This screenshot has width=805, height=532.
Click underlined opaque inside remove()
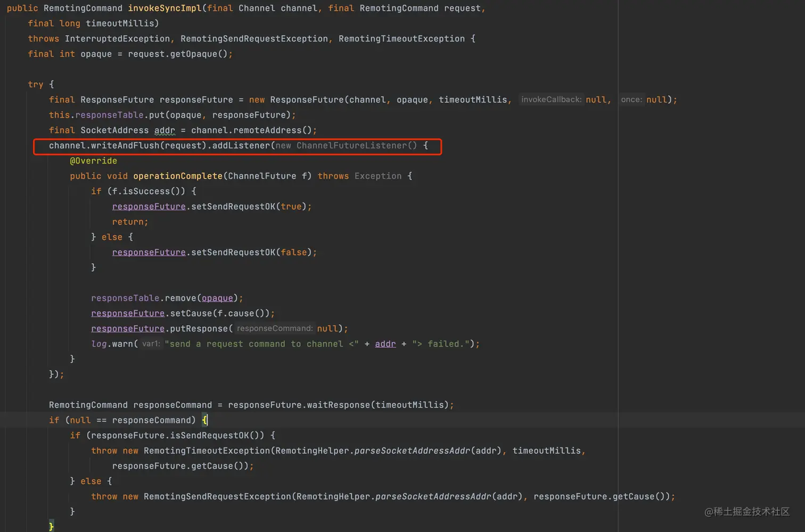[217, 298]
